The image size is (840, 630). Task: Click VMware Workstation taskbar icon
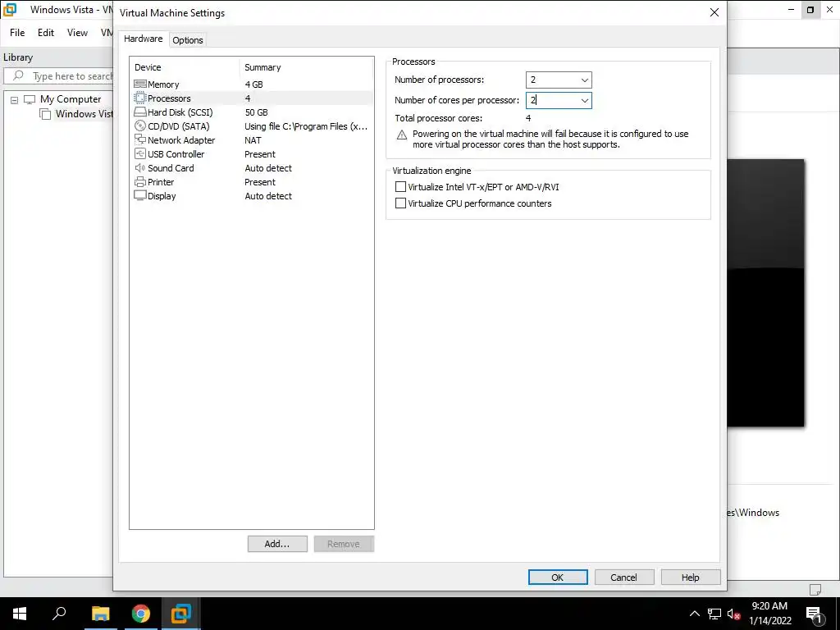coord(180,614)
